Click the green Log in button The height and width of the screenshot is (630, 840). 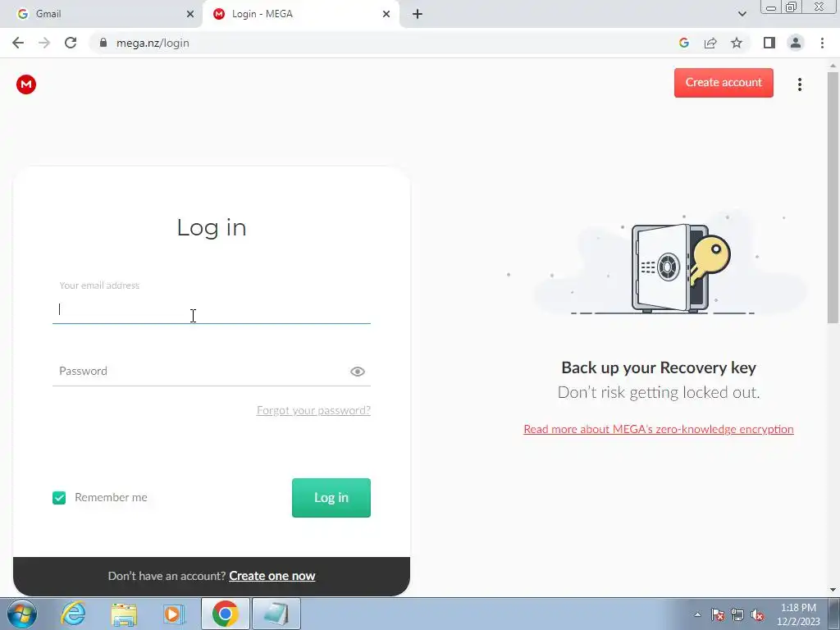click(331, 498)
